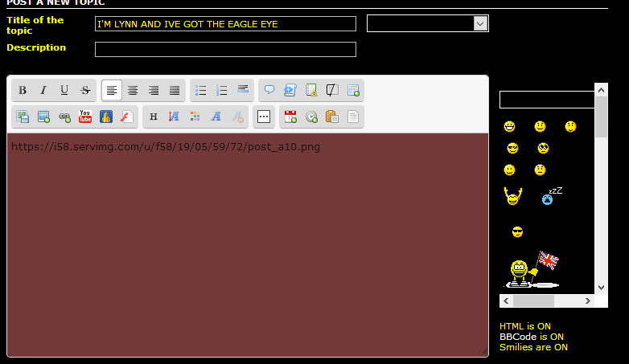Image resolution: width=629 pixels, height=364 pixels.
Task: Click the smilies panel scroll up arrow
Action: coord(601,90)
